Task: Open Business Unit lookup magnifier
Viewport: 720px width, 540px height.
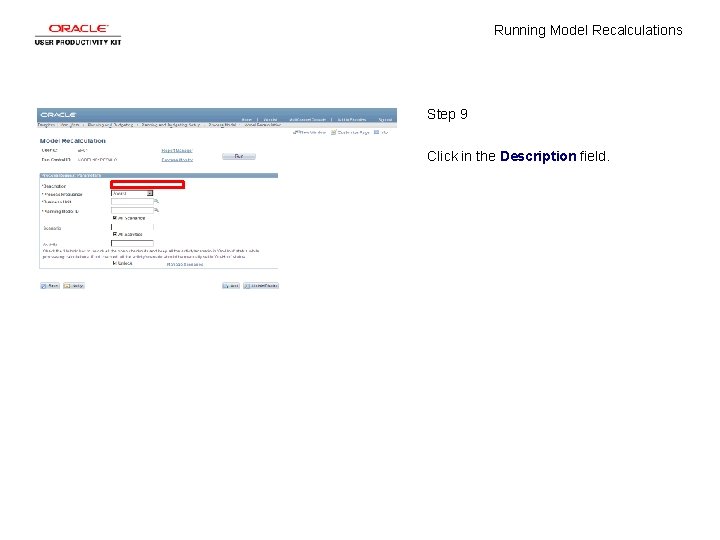Action: [157, 202]
